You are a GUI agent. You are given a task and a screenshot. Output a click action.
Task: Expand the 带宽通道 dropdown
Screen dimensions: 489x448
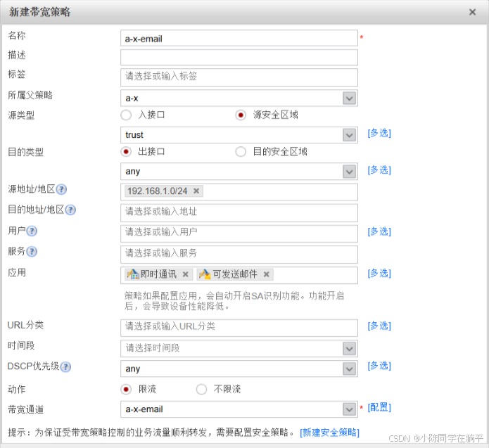point(349,409)
